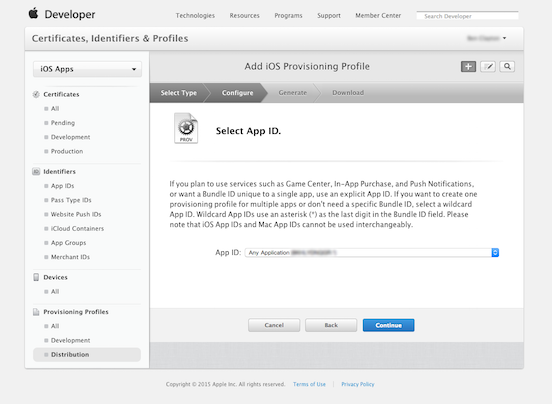Screen dimensions: 552x404
Task: Open Production certificates
Action: 67,151
